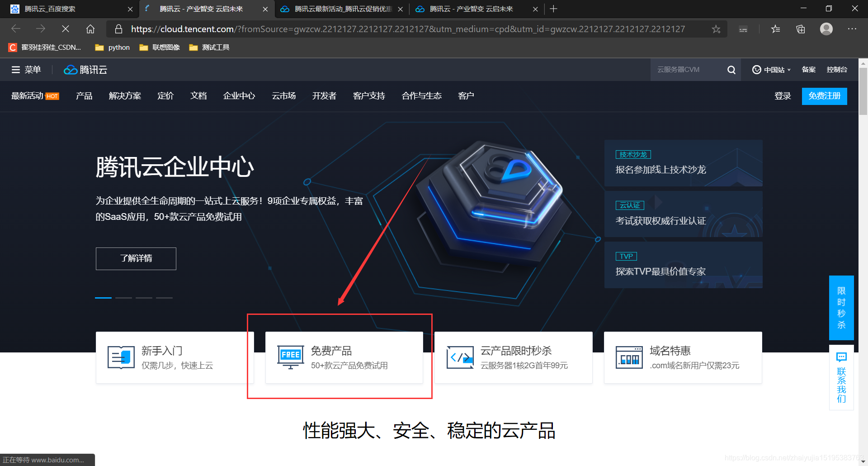Click the 免费注册 button
Image resolution: width=868 pixels, height=466 pixels.
click(x=825, y=96)
